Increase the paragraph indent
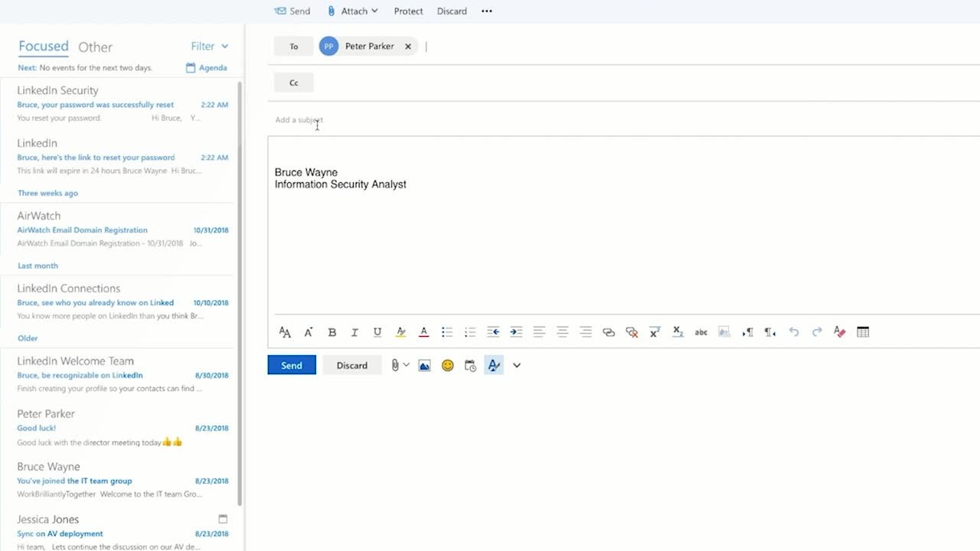The height and width of the screenshot is (551, 980). 516,332
